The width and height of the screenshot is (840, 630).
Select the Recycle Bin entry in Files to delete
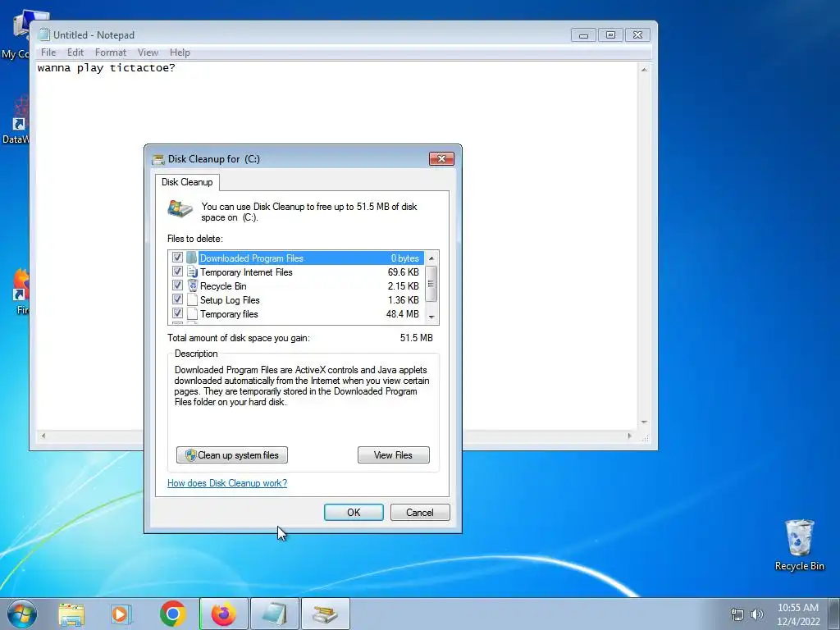pyautogui.click(x=296, y=286)
